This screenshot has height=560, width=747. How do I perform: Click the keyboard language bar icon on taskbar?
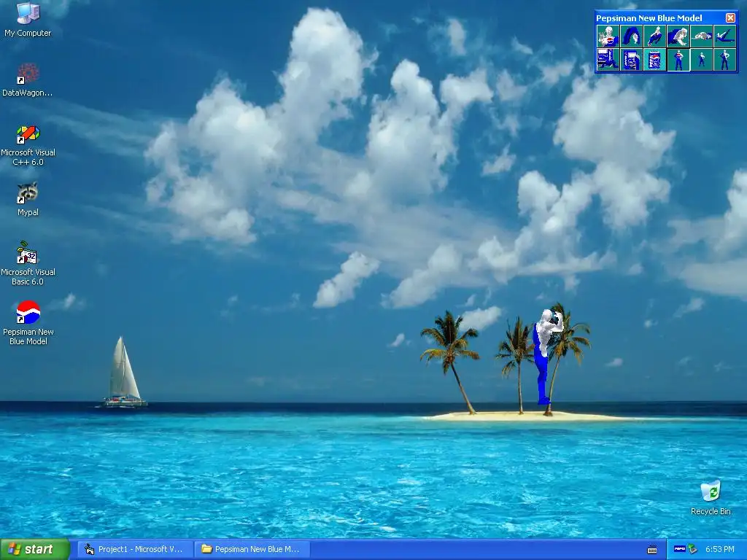pyautogui.click(x=652, y=550)
